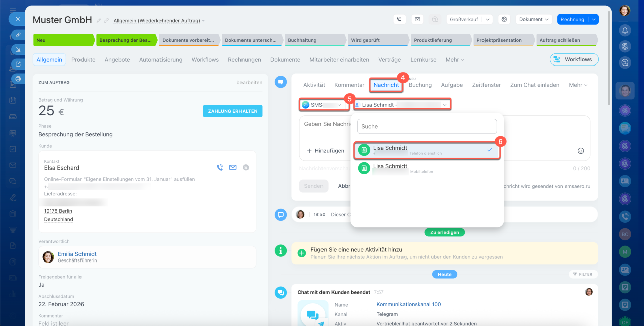Call contact Elsa Eschard via phone icon

click(x=220, y=168)
